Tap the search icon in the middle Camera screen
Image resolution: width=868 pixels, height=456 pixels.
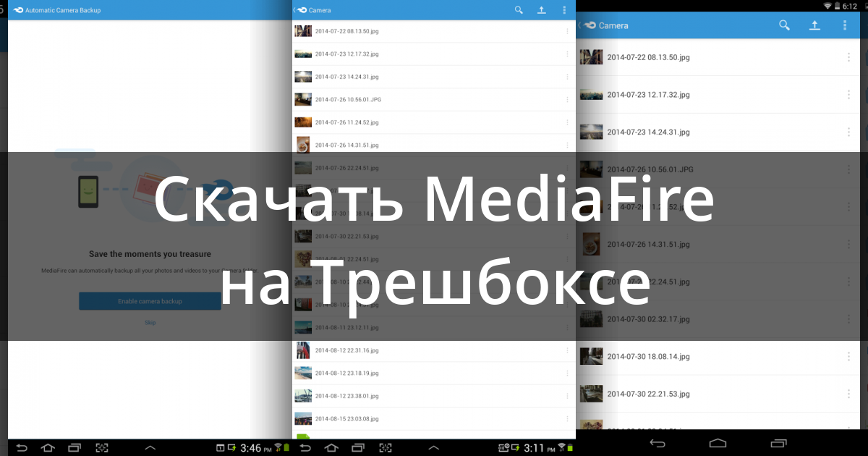pos(519,10)
